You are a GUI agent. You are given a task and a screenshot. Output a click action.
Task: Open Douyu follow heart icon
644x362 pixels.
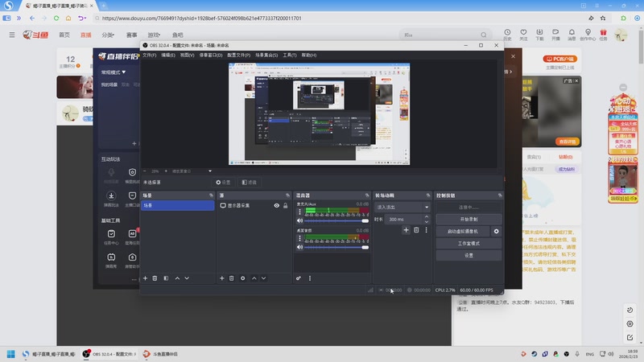tap(524, 34)
